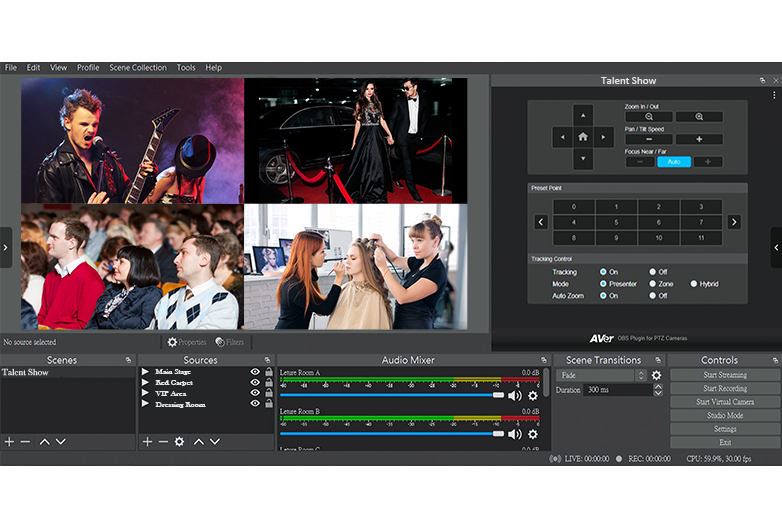Click the zoom in magnifier button

[x=699, y=117]
